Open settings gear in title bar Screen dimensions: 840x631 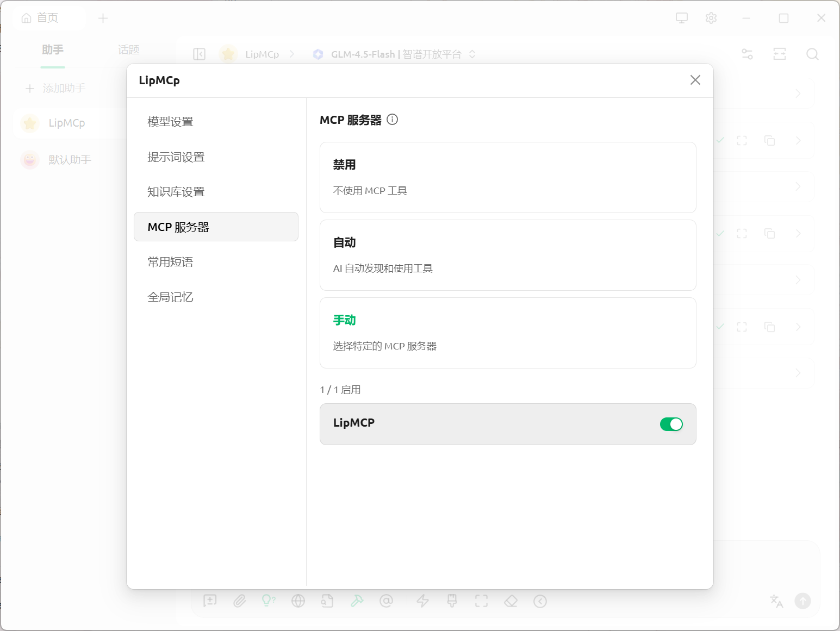point(711,18)
